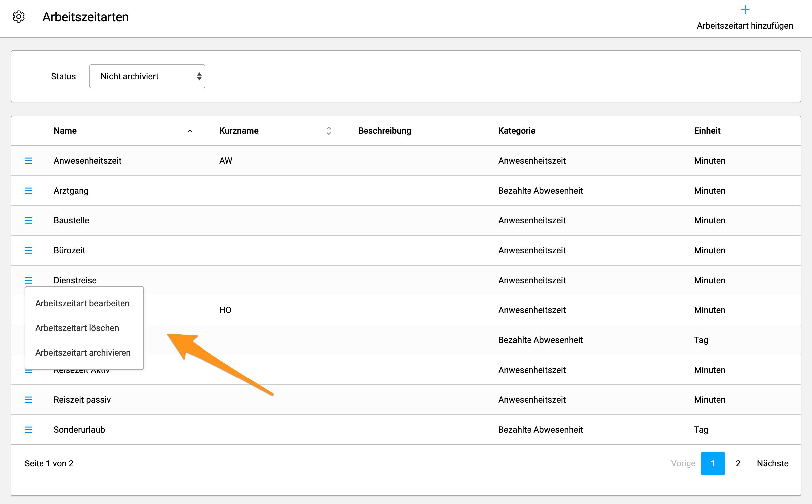Click the Kurzname column header
The width and height of the screenshot is (812, 504).
point(239,131)
